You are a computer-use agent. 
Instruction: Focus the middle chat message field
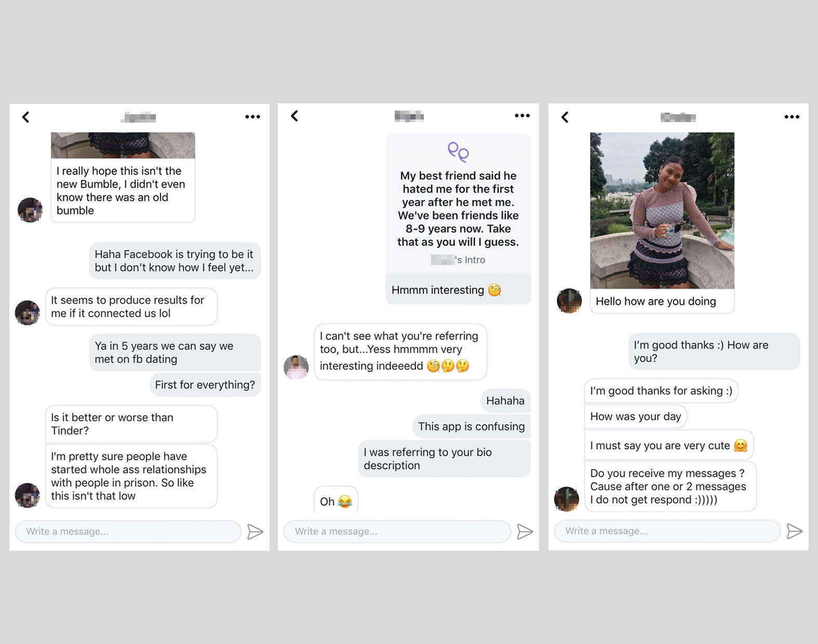pyautogui.click(x=397, y=532)
